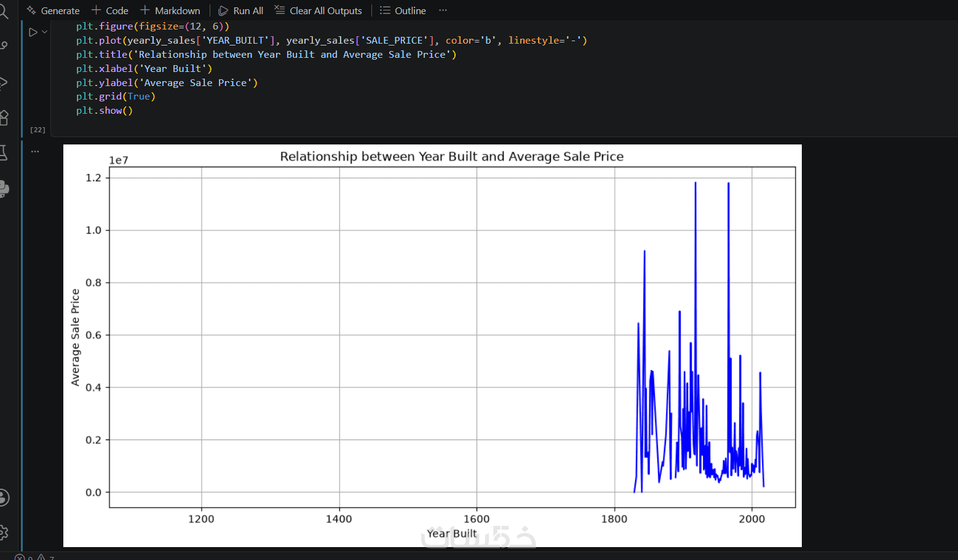Open the Search view in the activity bar
This screenshot has height=560, width=958.
[x=3, y=11]
